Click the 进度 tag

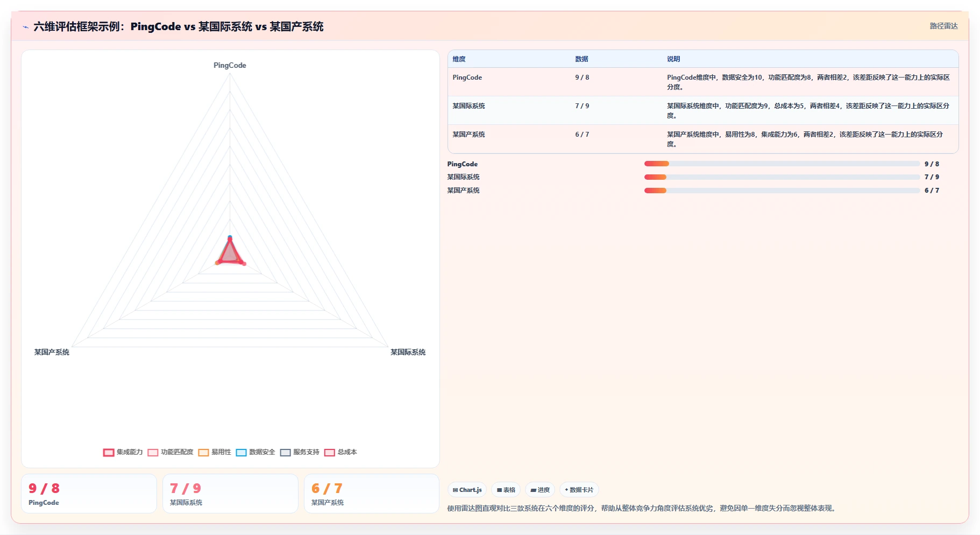pos(540,490)
